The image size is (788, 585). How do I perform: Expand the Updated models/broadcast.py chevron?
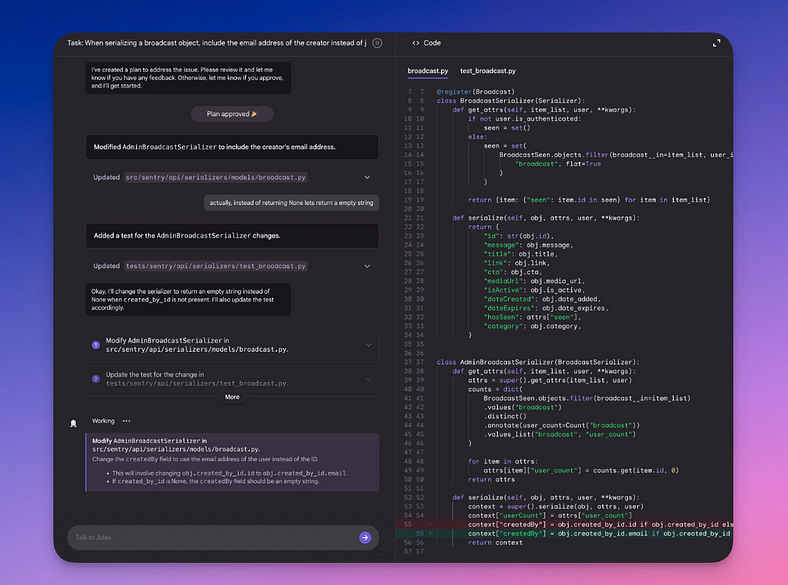tap(367, 177)
